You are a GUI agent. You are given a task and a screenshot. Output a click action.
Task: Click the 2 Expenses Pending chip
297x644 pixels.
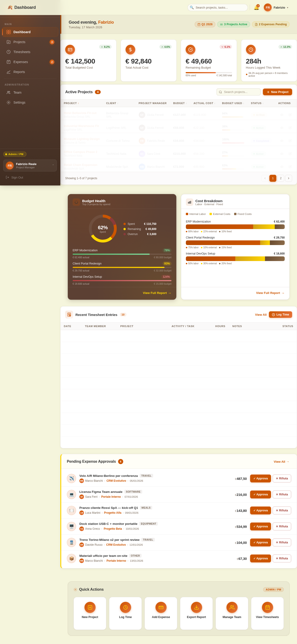271,24
